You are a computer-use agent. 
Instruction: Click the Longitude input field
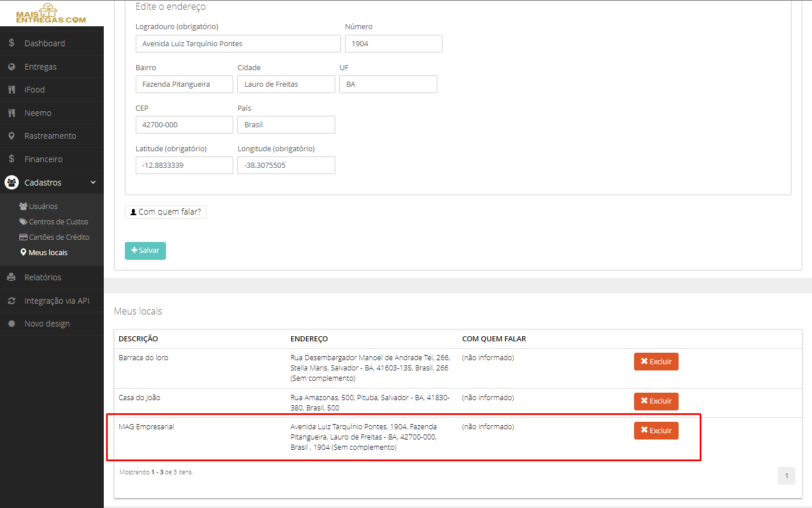pos(286,166)
